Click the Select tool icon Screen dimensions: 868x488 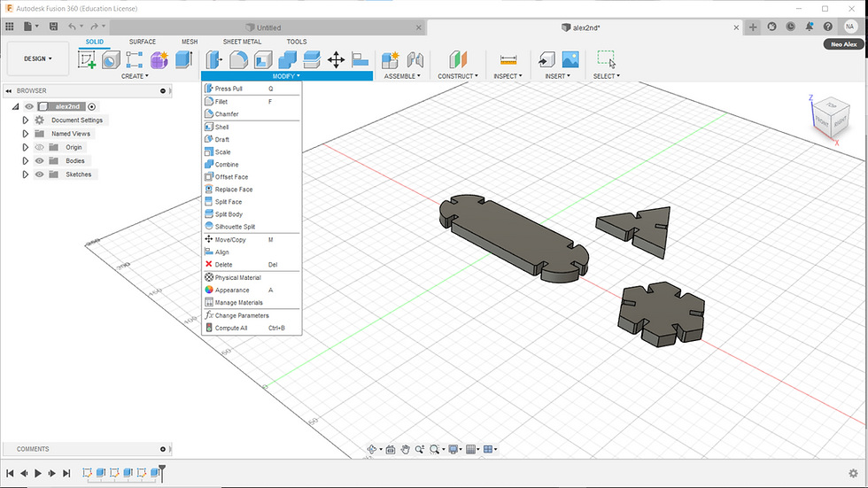tap(607, 59)
